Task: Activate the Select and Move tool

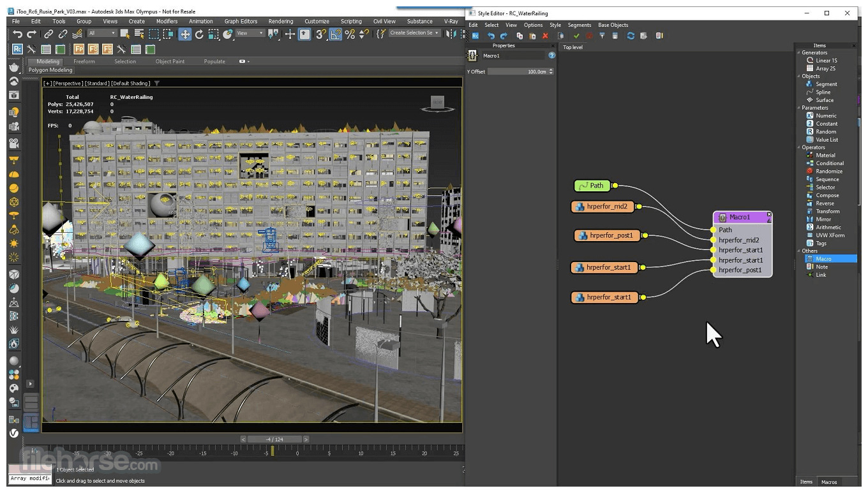Action: [x=185, y=34]
